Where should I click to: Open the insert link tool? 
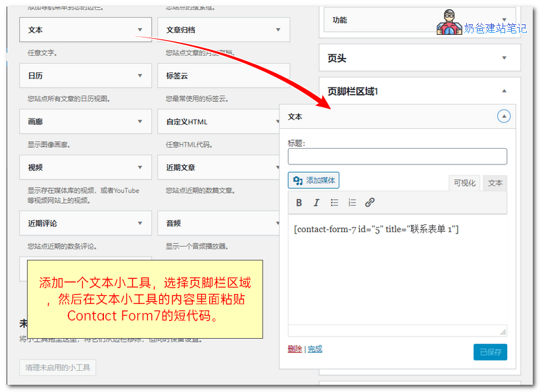(x=370, y=202)
